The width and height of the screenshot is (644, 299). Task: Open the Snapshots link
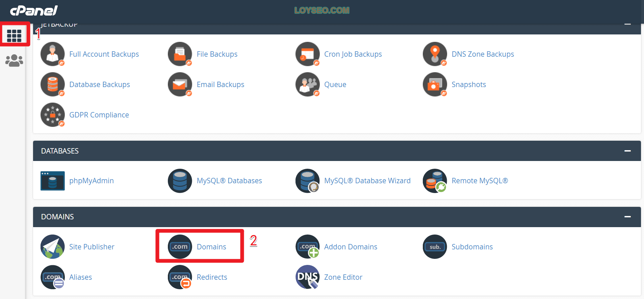pos(469,84)
